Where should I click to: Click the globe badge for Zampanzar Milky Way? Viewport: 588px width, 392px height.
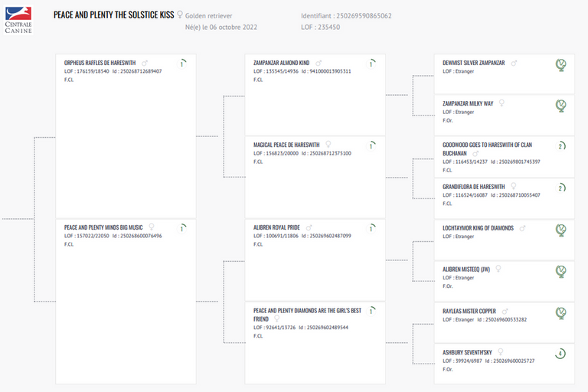tap(560, 106)
